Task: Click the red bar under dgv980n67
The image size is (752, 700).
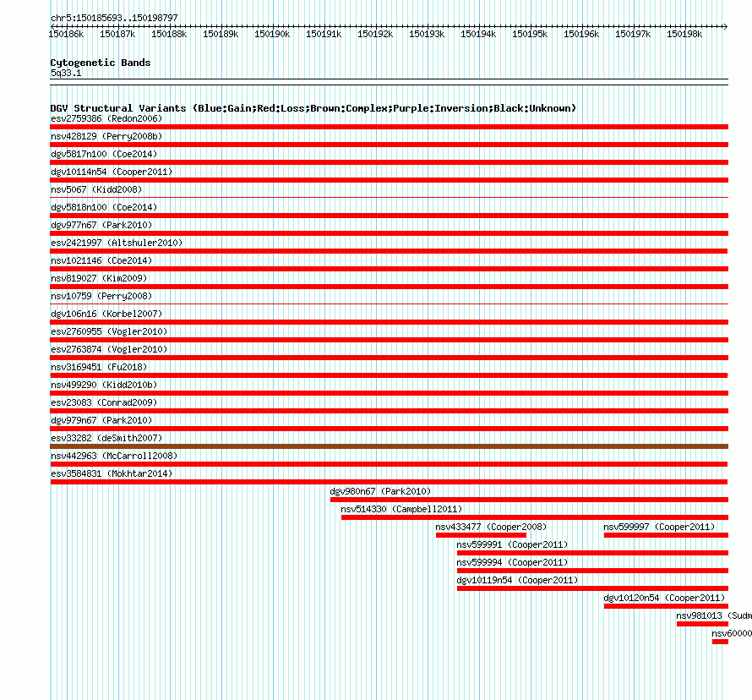Action: coord(529,500)
